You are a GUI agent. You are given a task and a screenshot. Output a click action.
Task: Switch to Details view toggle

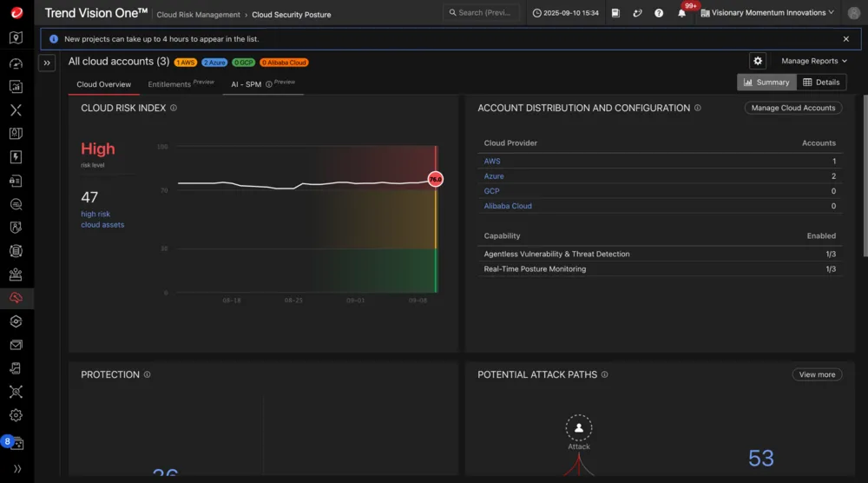tap(821, 83)
